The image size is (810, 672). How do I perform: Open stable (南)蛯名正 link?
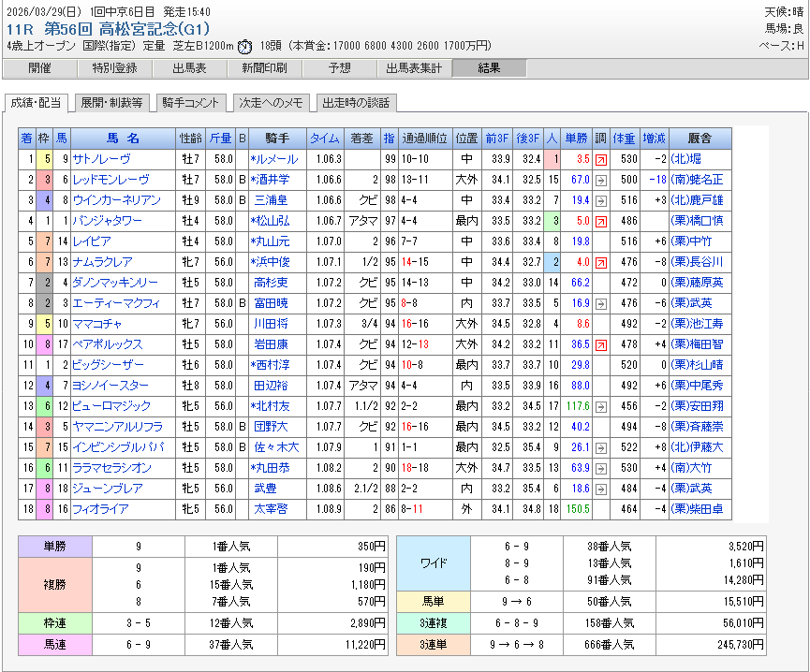697,180
